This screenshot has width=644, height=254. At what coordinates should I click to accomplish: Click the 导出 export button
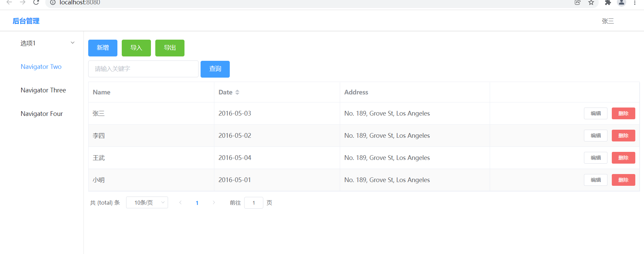(170, 48)
